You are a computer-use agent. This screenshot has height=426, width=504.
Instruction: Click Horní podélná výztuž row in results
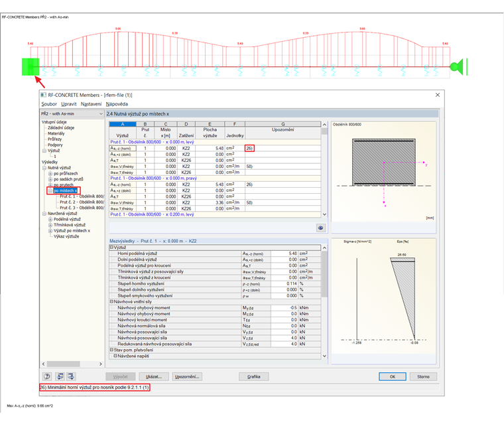tap(215, 253)
